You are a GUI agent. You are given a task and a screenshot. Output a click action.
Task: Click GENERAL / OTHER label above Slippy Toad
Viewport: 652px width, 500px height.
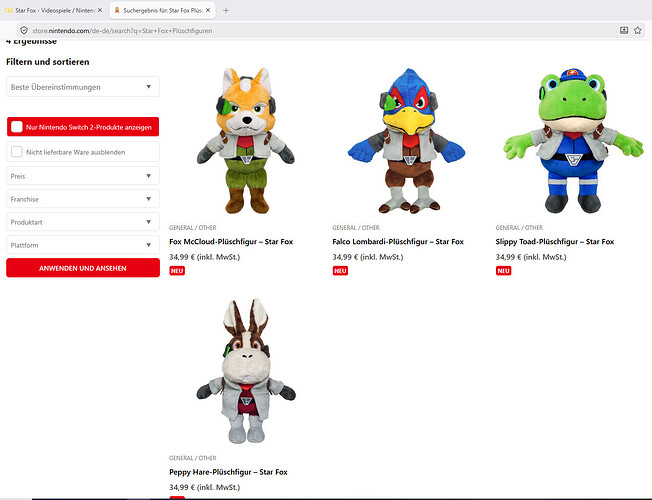point(519,228)
